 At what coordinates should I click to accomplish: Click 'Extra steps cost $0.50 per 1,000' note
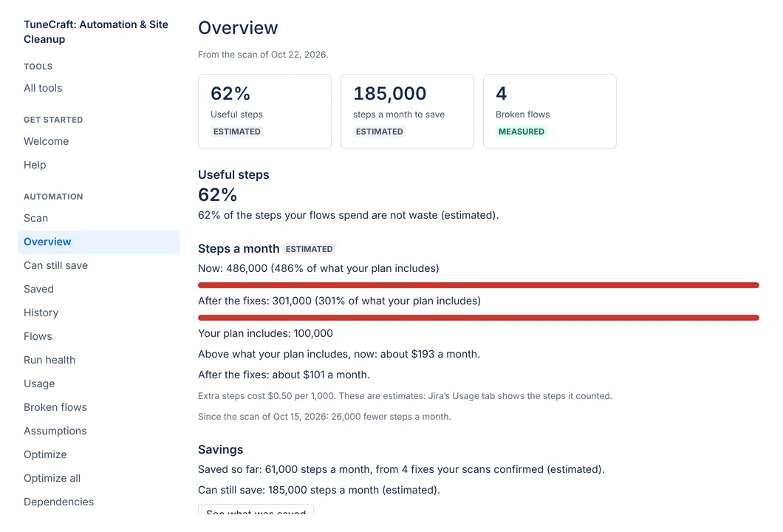405,396
